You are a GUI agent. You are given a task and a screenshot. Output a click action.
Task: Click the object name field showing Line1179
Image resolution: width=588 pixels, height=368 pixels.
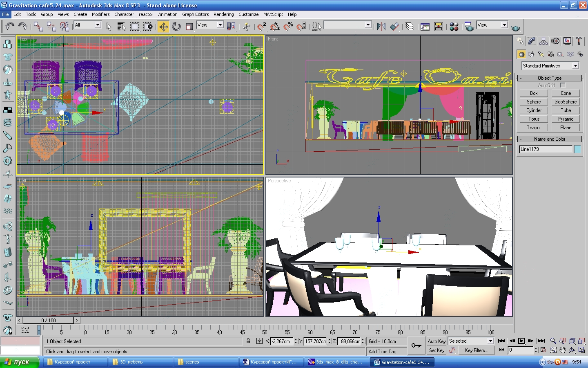tap(546, 149)
